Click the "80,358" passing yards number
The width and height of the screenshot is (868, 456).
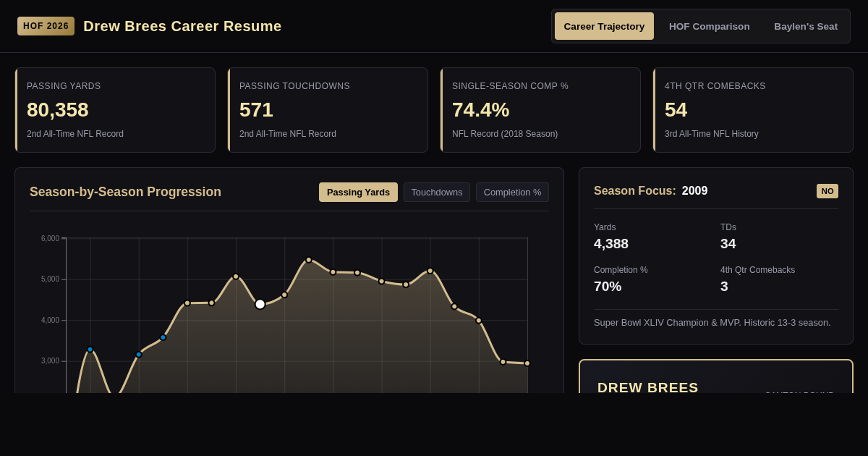[58, 110]
